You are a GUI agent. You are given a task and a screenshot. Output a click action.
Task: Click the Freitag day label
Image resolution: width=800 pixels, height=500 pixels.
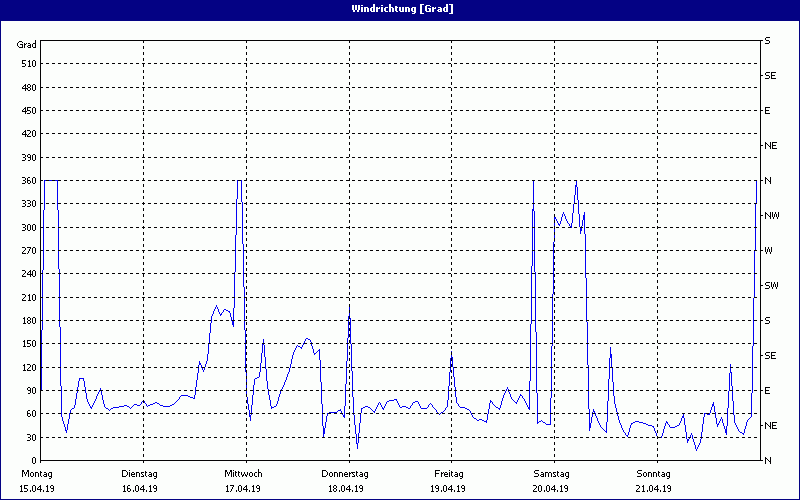pos(449,474)
